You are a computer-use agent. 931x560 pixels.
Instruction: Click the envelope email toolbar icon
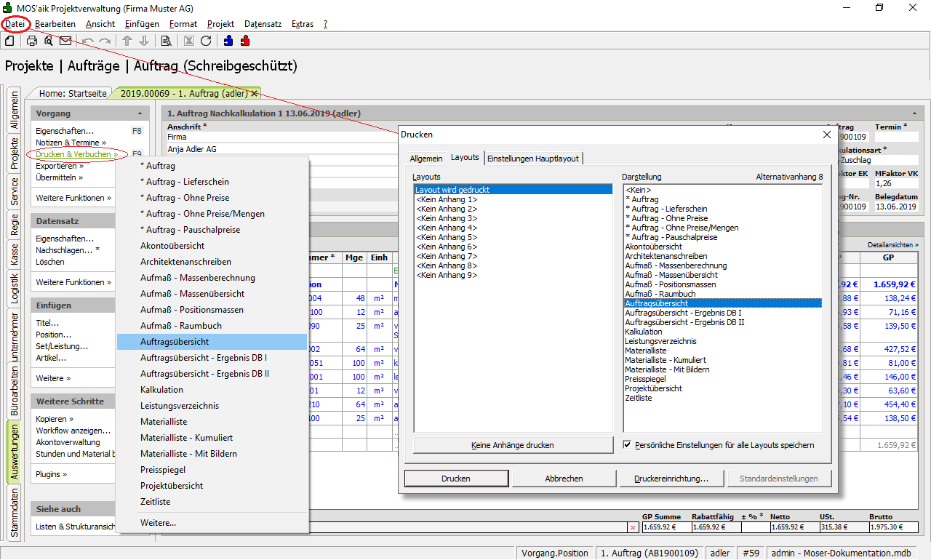[x=65, y=41]
